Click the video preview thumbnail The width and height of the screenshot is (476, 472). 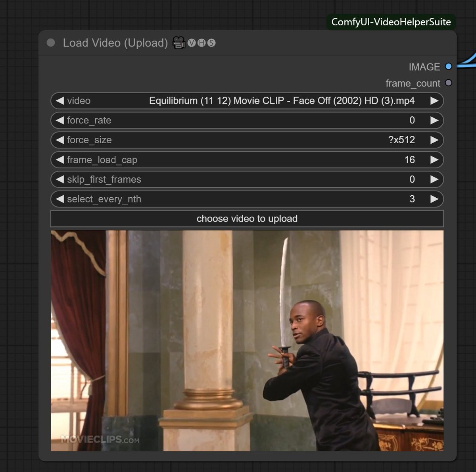(247, 341)
